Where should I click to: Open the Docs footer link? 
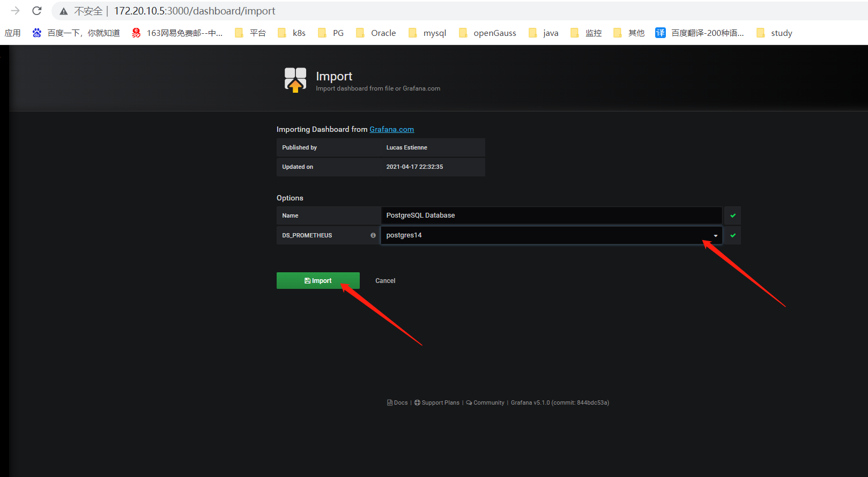tap(397, 403)
